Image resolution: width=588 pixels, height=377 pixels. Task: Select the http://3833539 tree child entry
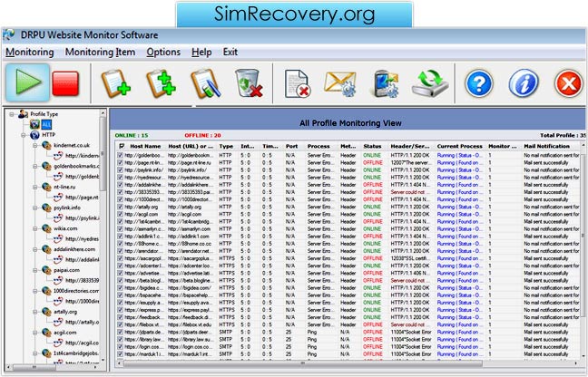(83, 280)
